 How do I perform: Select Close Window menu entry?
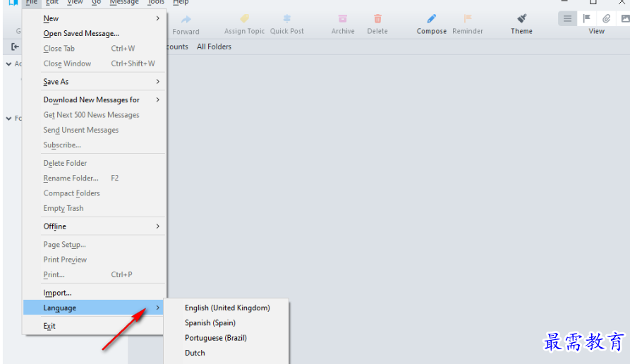click(x=95, y=63)
